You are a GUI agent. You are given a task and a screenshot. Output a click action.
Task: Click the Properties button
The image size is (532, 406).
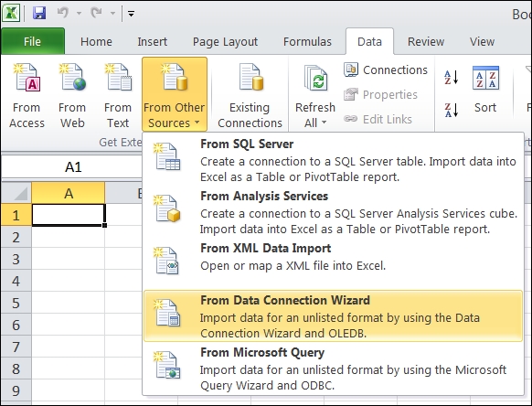pyautogui.click(x=380, y=95)
